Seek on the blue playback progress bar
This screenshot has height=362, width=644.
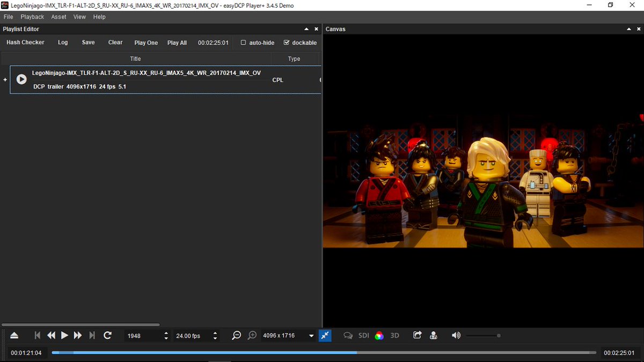coord(324,353)
